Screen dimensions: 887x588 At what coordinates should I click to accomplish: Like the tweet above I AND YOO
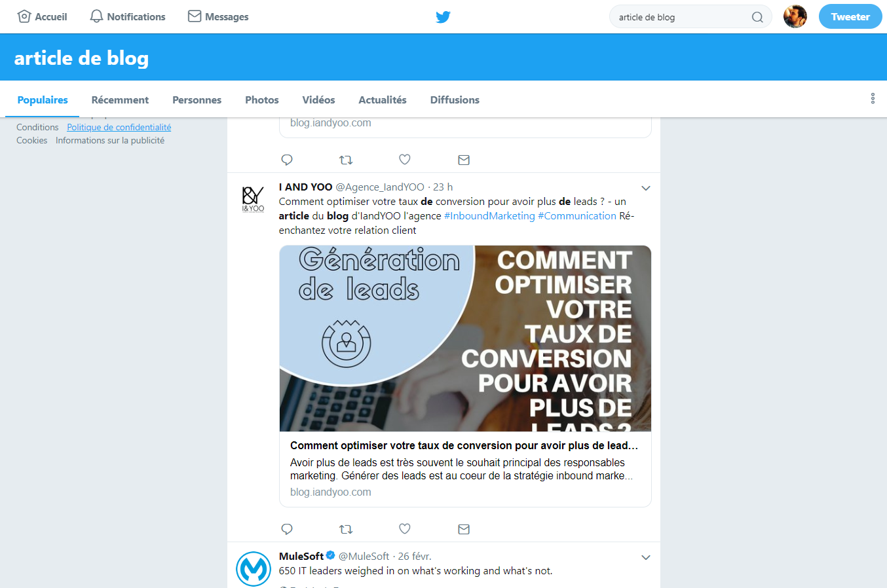405,160
